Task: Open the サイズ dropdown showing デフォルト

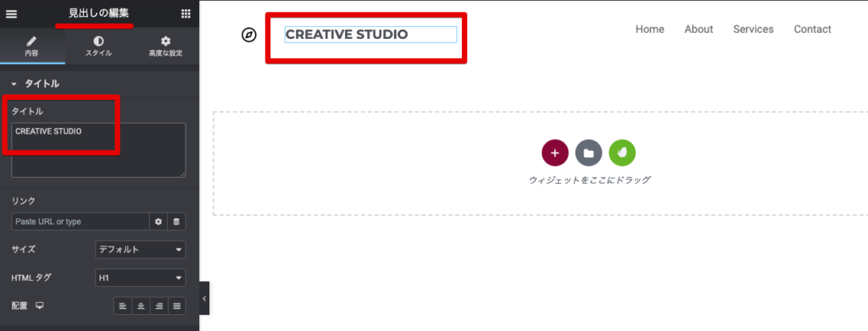Action: pos(141,250)
